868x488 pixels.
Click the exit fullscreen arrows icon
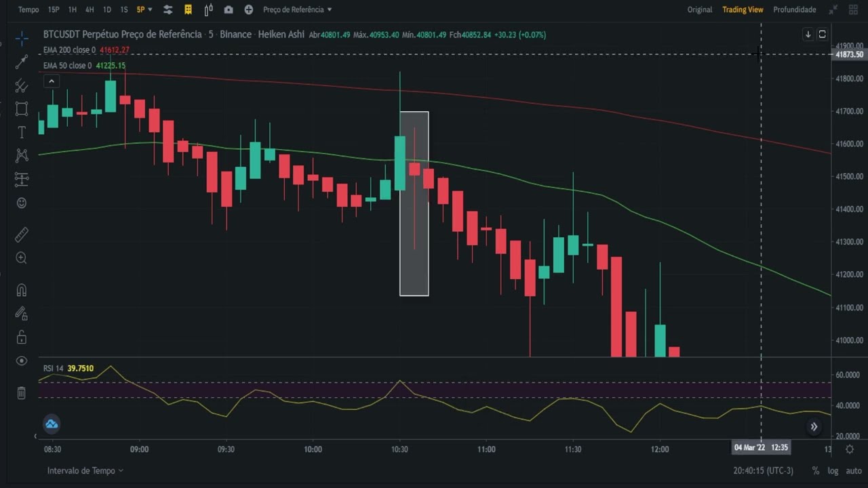point(833,9)
